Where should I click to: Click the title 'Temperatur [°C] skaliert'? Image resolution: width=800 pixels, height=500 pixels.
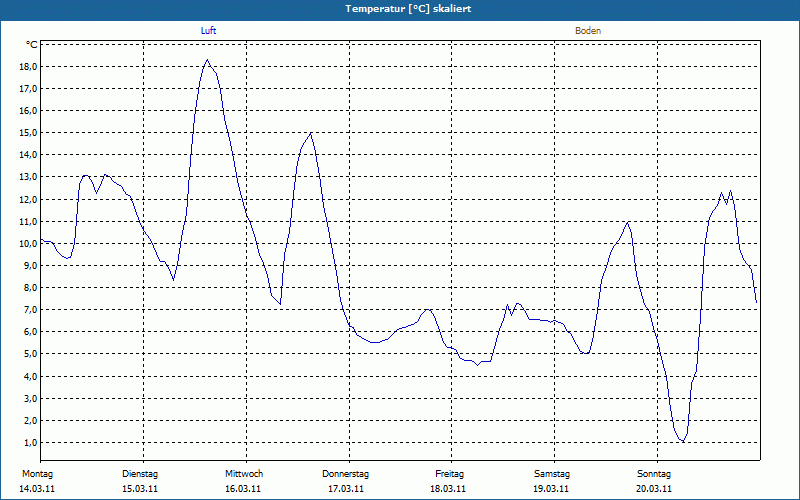(408, 9)
